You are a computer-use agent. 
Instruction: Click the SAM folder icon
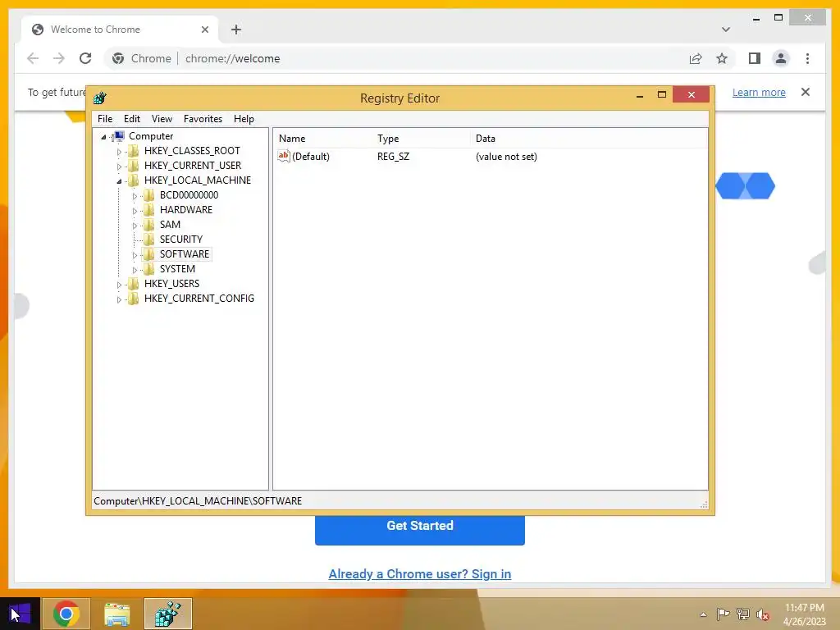[149, 225]
